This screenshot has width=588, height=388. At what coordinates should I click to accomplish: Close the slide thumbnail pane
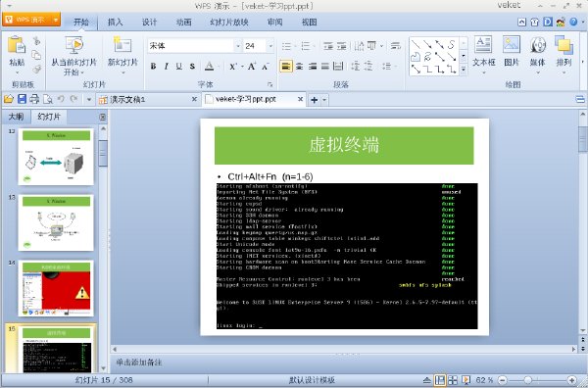coord(103,117)
